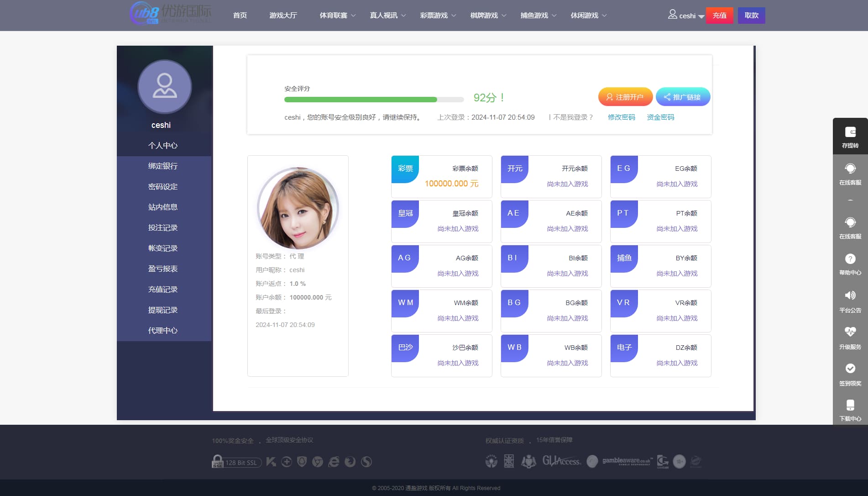Click the 存提转 wallet icon

(850, 132)
